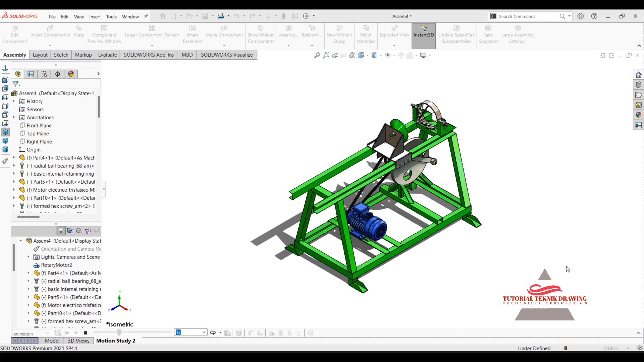
Task: Toggle the filter driving items button
Action: pyautogui.click(x=79, y=231)
